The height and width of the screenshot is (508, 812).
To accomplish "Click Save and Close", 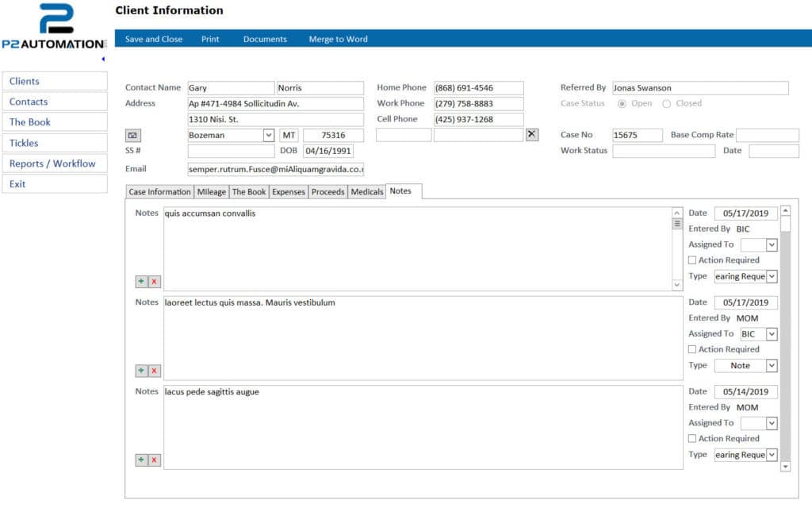I will (153, 39).
